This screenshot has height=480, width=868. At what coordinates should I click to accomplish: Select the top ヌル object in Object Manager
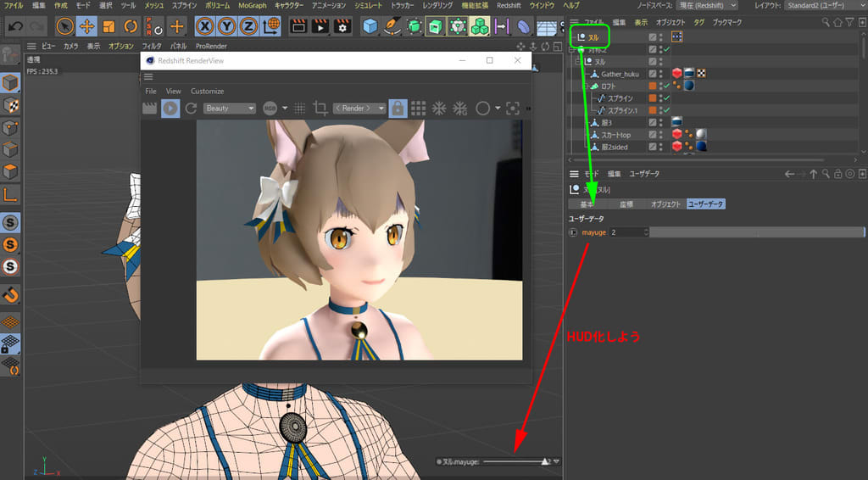point(593,37)
